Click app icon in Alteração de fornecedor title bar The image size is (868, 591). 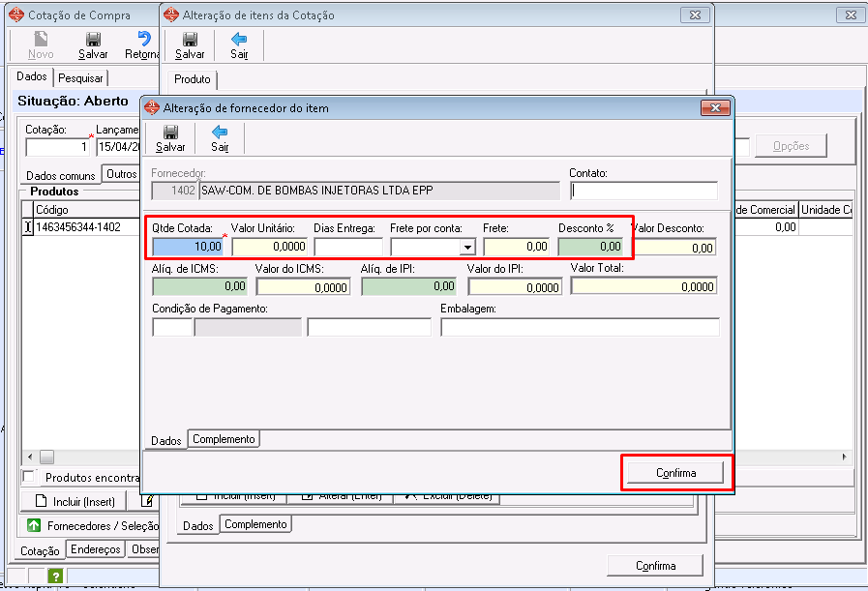pyautogui.click(x=152, y=107)
